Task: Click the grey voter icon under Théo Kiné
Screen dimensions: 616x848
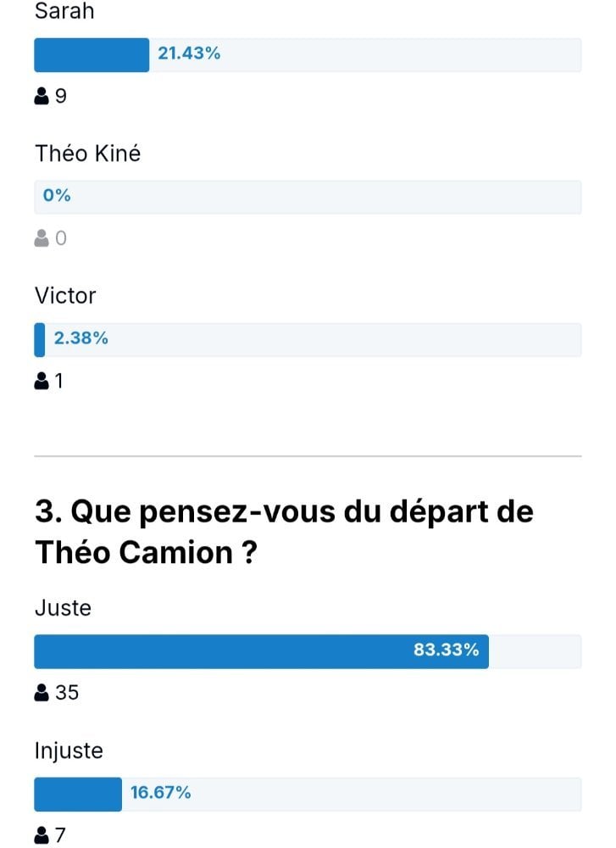Action: (x=42, y=238)
